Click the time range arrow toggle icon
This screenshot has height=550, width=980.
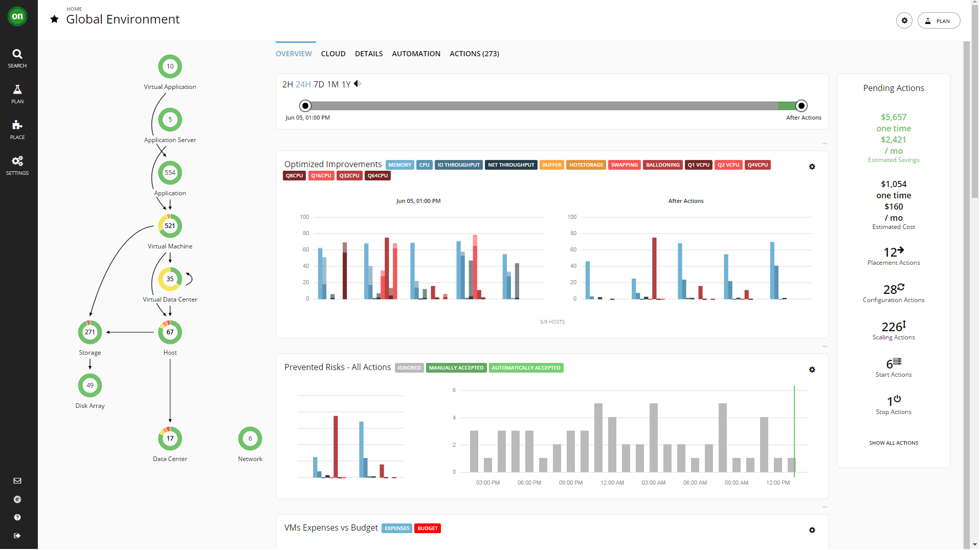pos(358,84)
